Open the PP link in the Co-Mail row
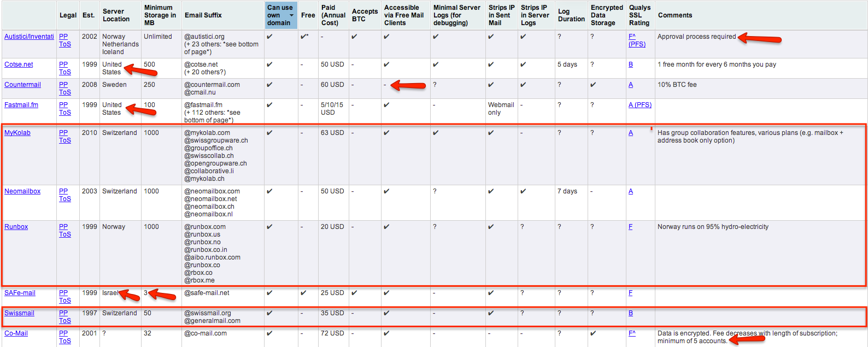868x347 pixels. 63,333
